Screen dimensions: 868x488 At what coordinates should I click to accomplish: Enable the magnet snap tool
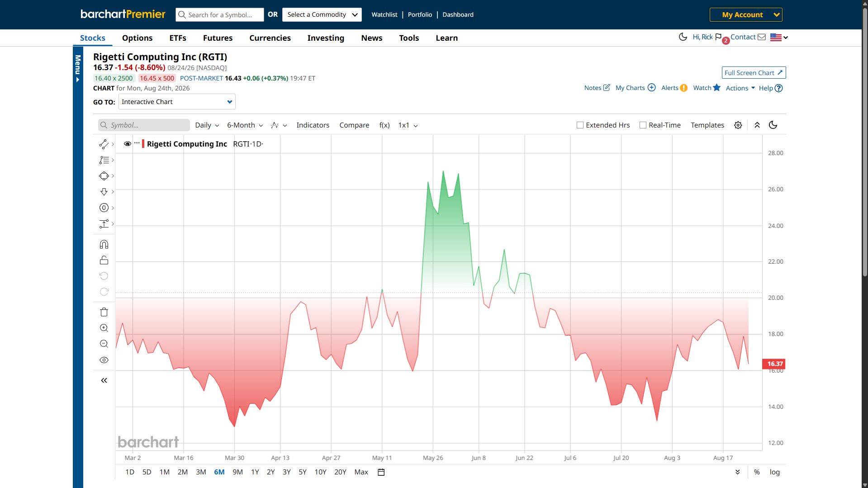104,245
